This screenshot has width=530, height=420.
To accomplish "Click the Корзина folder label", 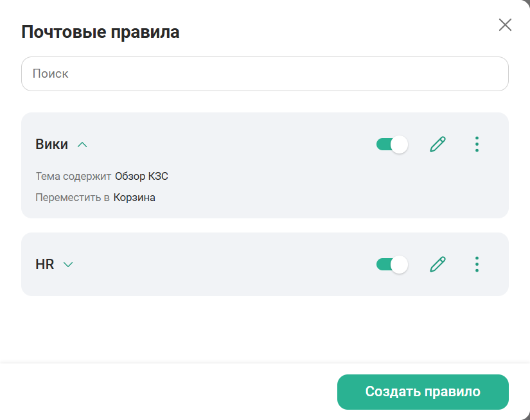I will pyautogui.click(x=137, y=197).
